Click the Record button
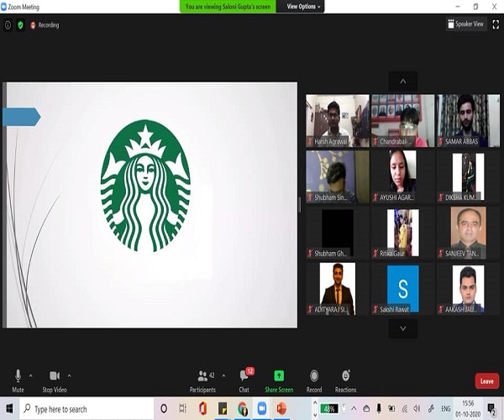The image size is (504, 420). [x=314, y=381]
